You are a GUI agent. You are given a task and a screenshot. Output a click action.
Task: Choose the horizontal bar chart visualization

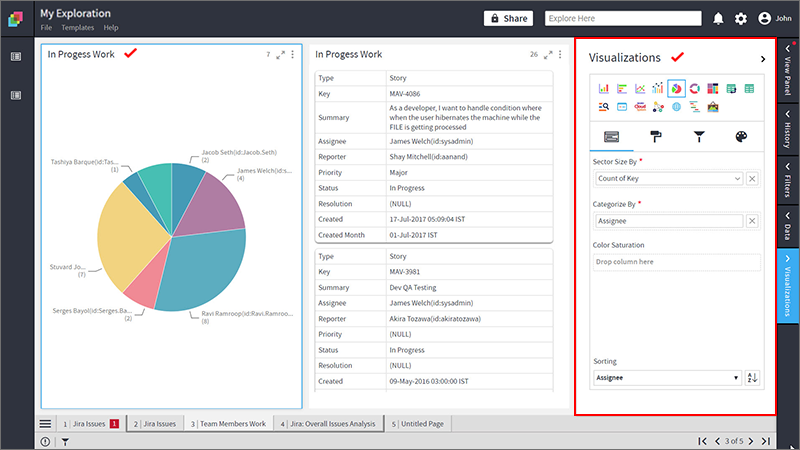click(621, 89)
